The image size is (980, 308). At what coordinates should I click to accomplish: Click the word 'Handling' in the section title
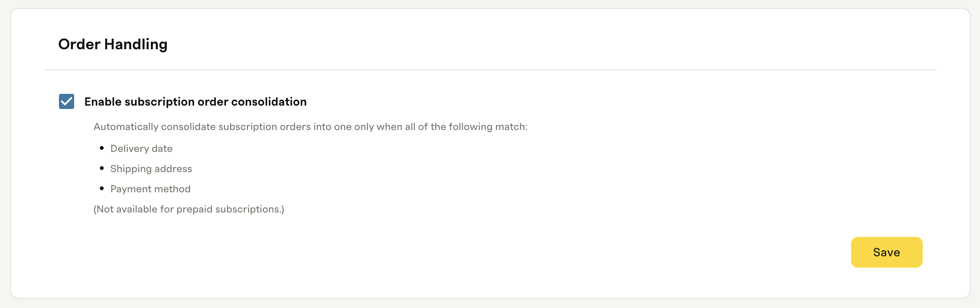(136, 44)
